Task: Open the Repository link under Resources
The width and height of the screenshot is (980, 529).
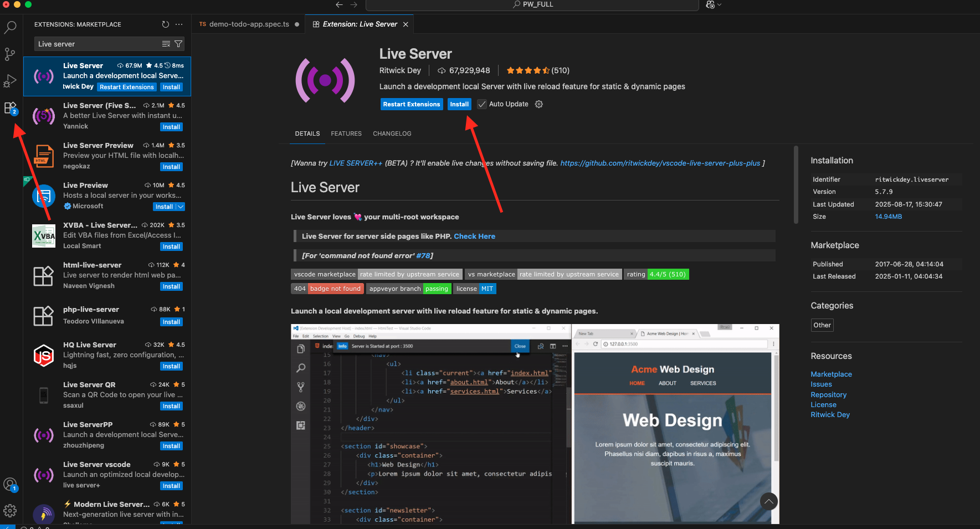Action: (828, 395)
